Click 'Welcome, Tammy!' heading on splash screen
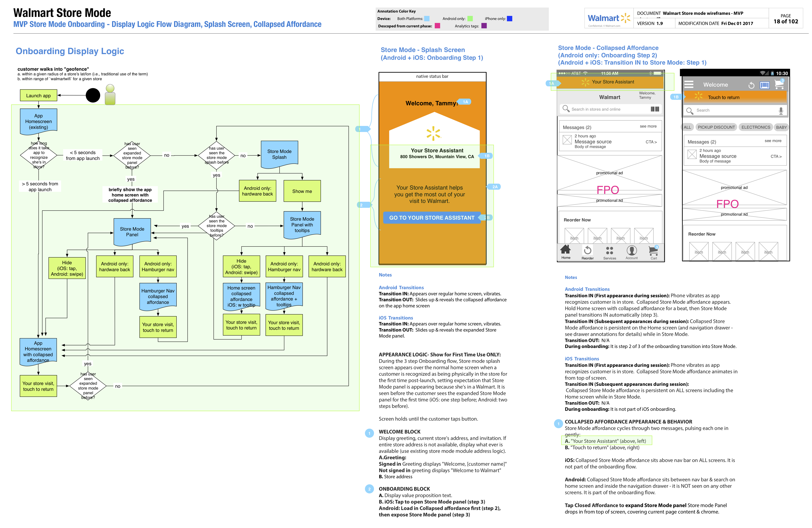Image resolution: width=812 pixels, height=528 pixels. pyautogui.click(x=432, y=103)
